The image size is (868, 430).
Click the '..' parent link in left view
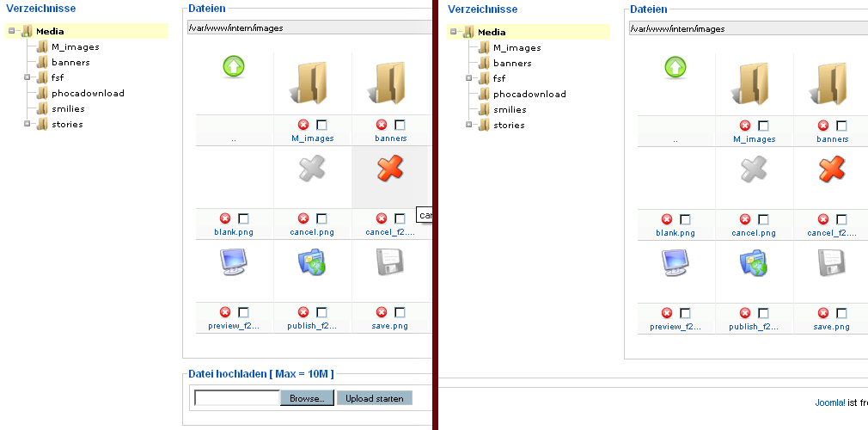pyautogui.click(x=234, y=138)
